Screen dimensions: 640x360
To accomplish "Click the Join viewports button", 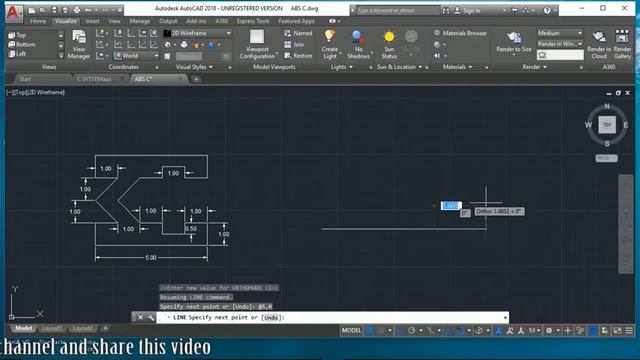I will pos(294,44).
